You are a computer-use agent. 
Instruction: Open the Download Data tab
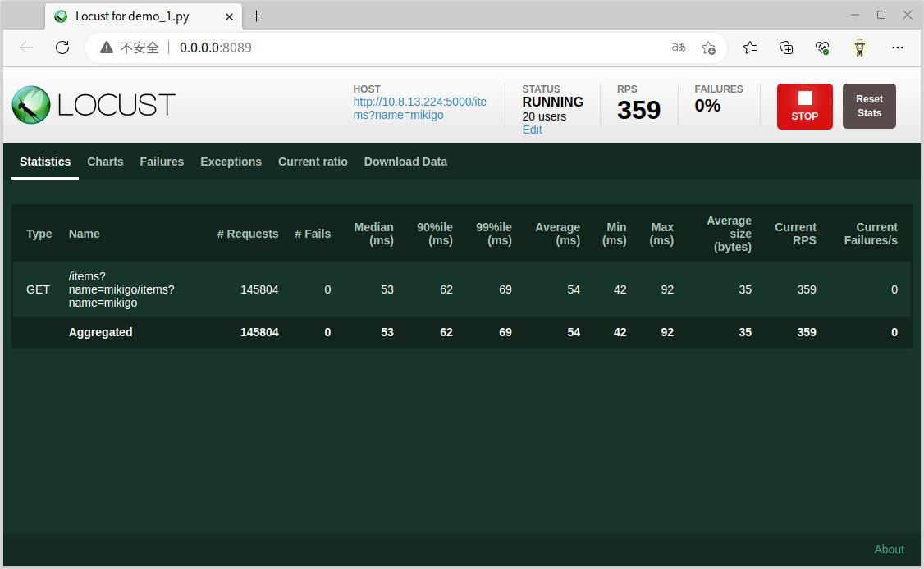coord(405,162)
